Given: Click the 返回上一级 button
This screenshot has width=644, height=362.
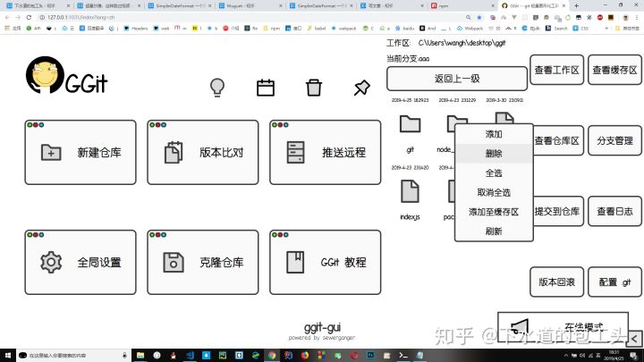Looking at the screenshot, I should click(457, 79).
